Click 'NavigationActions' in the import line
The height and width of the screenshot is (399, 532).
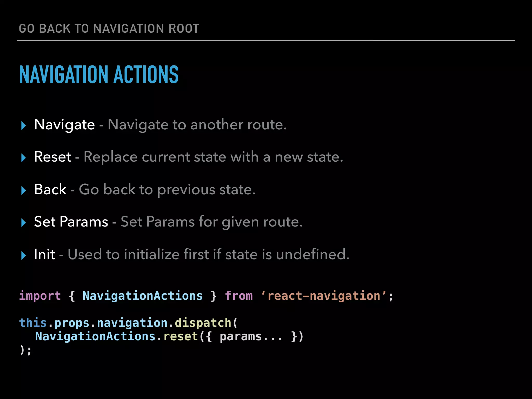143,296
